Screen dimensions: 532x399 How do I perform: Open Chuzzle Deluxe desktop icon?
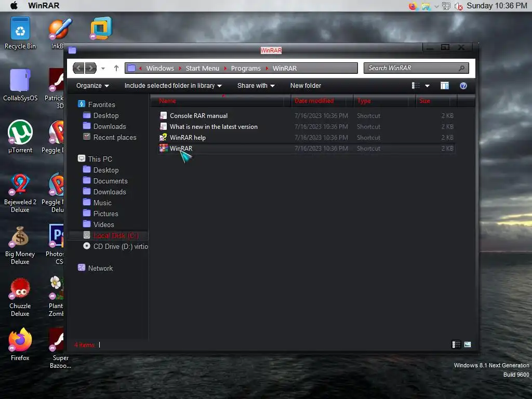(20, 297)
